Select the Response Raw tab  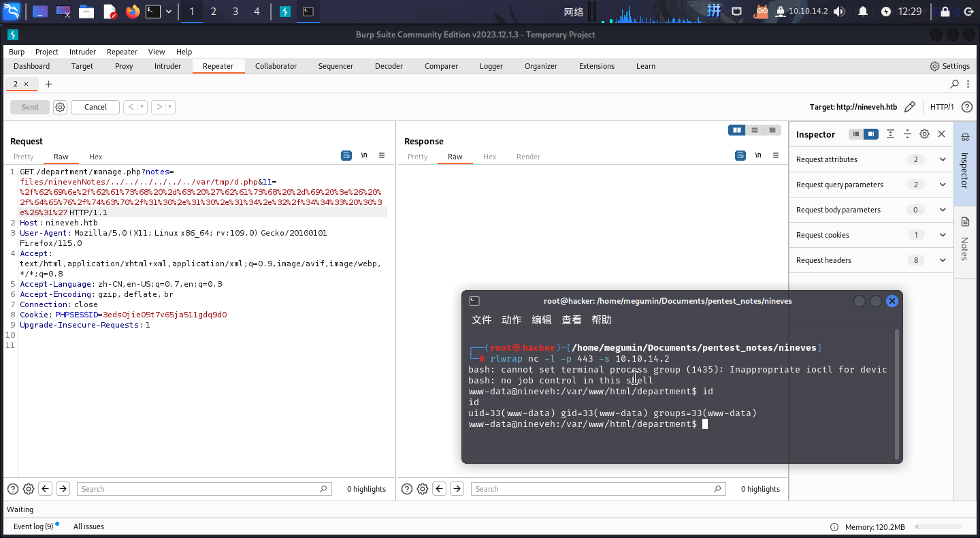click(x=455, y=157)
